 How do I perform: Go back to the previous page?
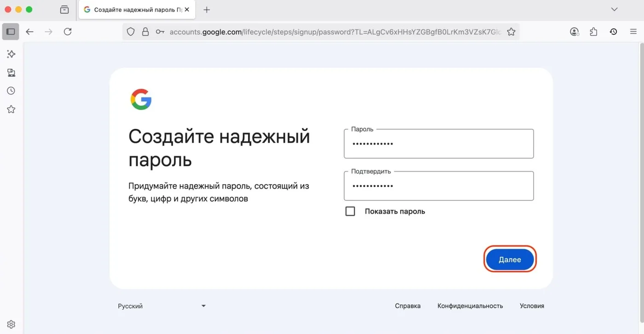[x=30, y=32]
